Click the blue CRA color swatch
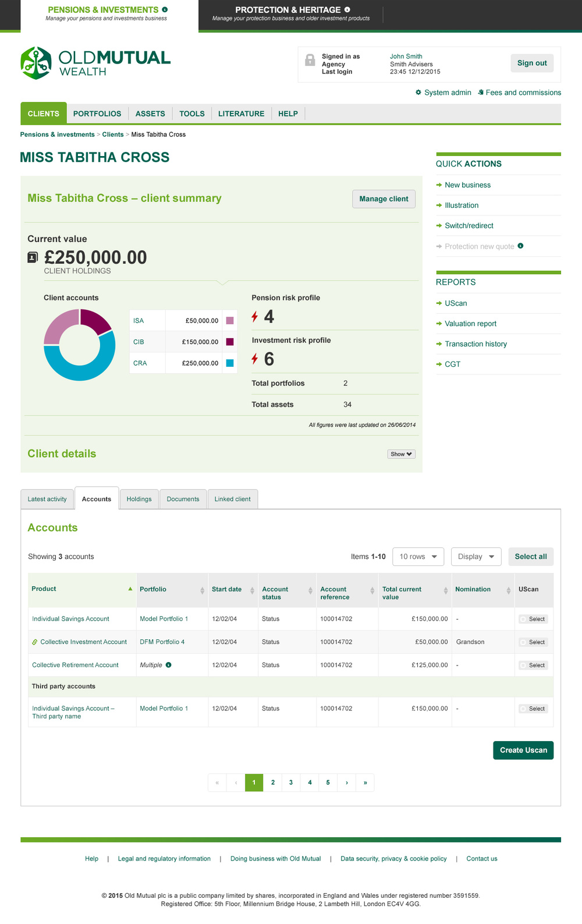The image size is (582, 924). pyautogui.click(x=230, y=363)
